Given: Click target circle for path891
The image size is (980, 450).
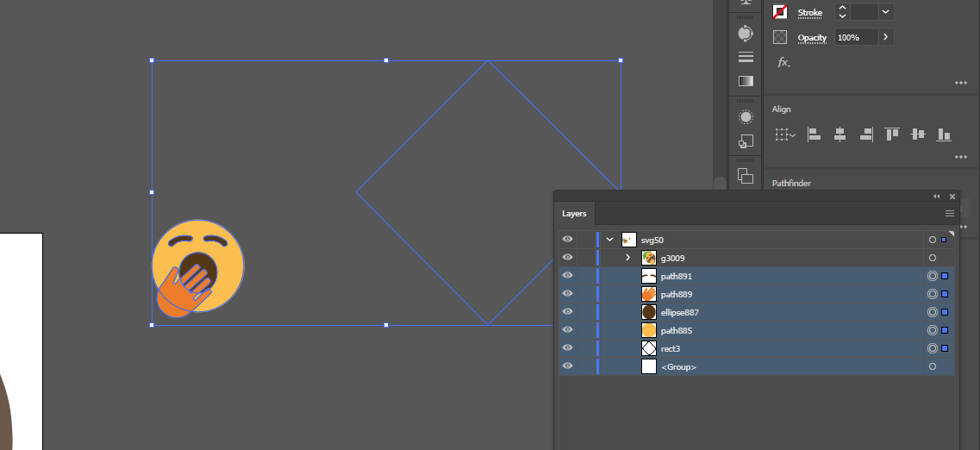Looking at the screenshot, I should click(933, 276).
